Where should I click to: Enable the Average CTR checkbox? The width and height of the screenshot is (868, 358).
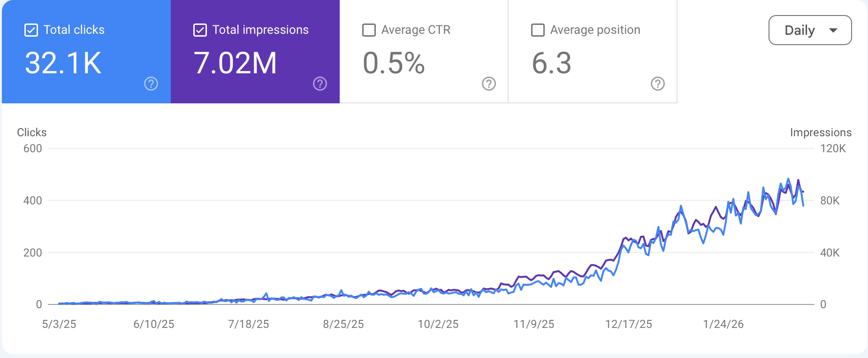pyautogui.click(x=369, y=30)
